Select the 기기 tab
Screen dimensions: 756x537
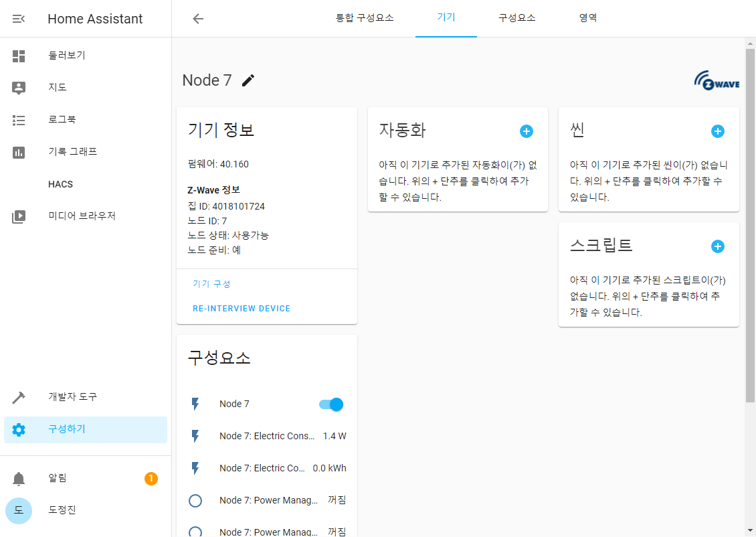coord(446,18)
